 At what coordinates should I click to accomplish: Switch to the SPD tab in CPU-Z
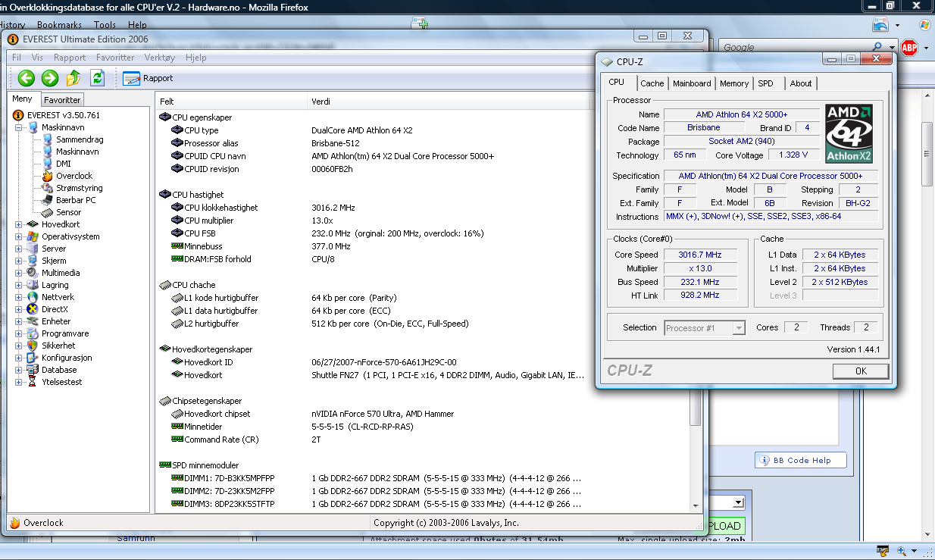click(x=766, y=83)
